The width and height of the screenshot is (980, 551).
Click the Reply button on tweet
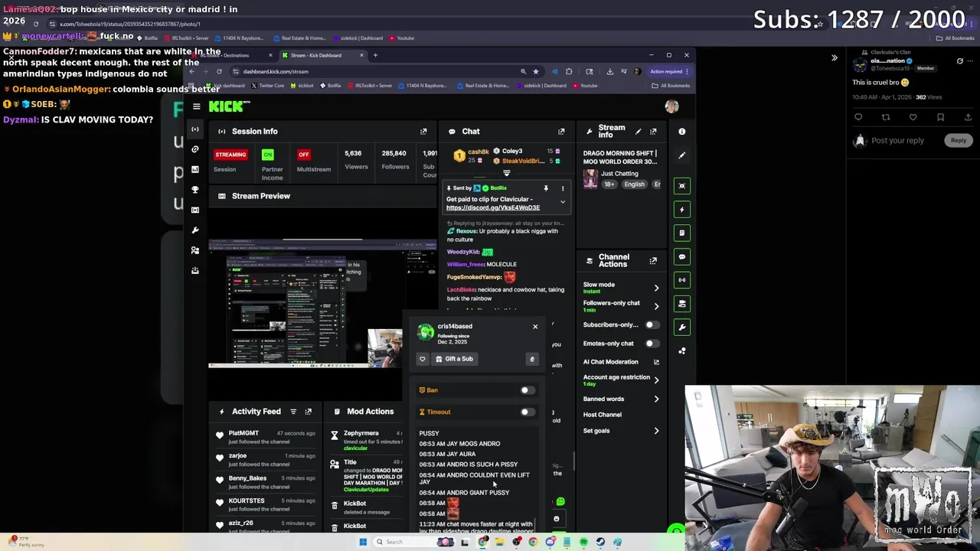(959, 141)
